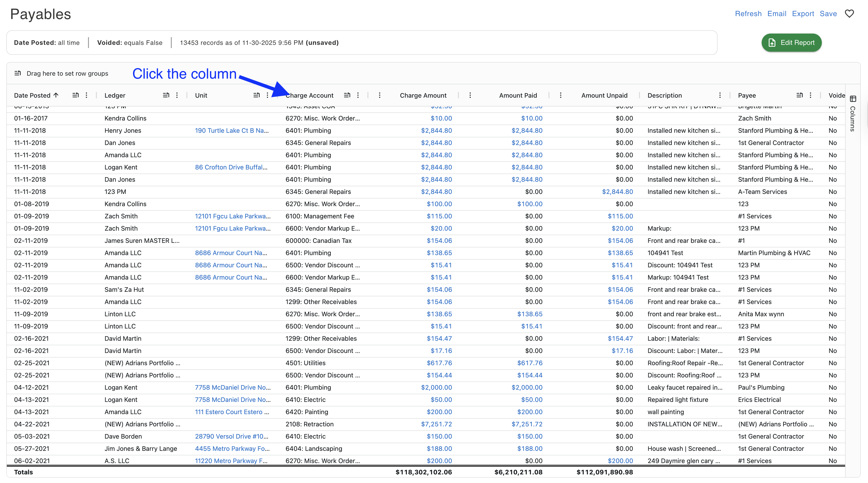868x483 pixels.
Task: Open the Date Posted column options menu
Action: (x=87, y=95)
